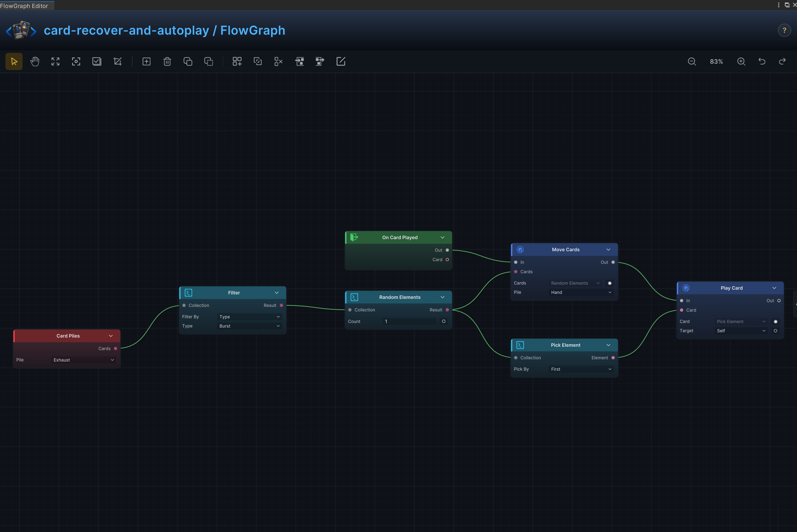Click the import blocks arrow icon
Viewport: 797px width, 532px height.
[x=299, y=61]
